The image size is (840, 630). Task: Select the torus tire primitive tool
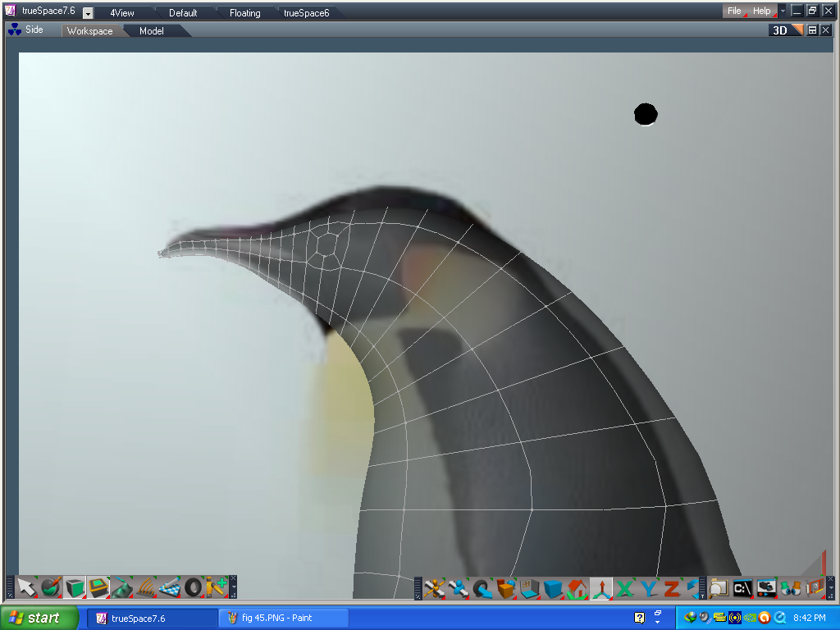(192, 587)
